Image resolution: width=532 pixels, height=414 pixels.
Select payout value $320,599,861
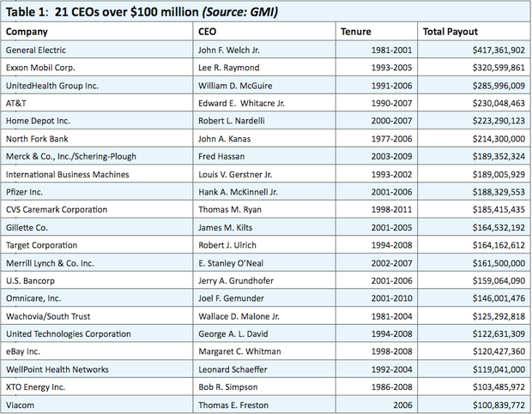[x=499, y=68]
